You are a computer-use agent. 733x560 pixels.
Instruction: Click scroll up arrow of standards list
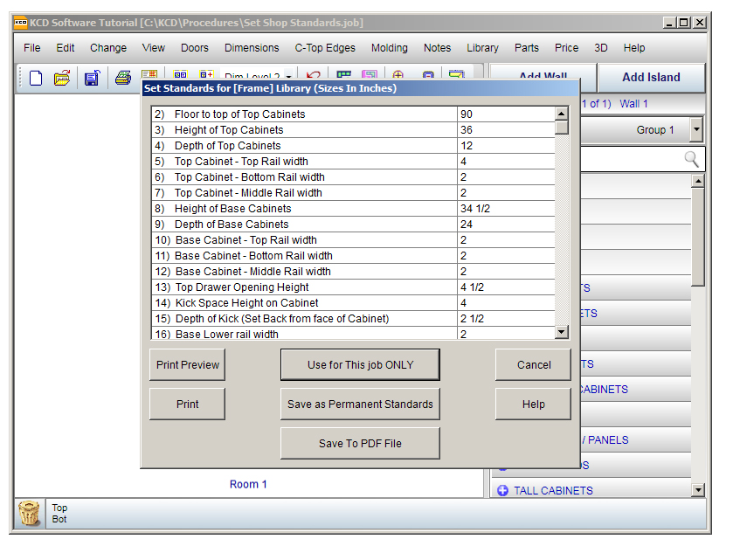tap(562, 113)
